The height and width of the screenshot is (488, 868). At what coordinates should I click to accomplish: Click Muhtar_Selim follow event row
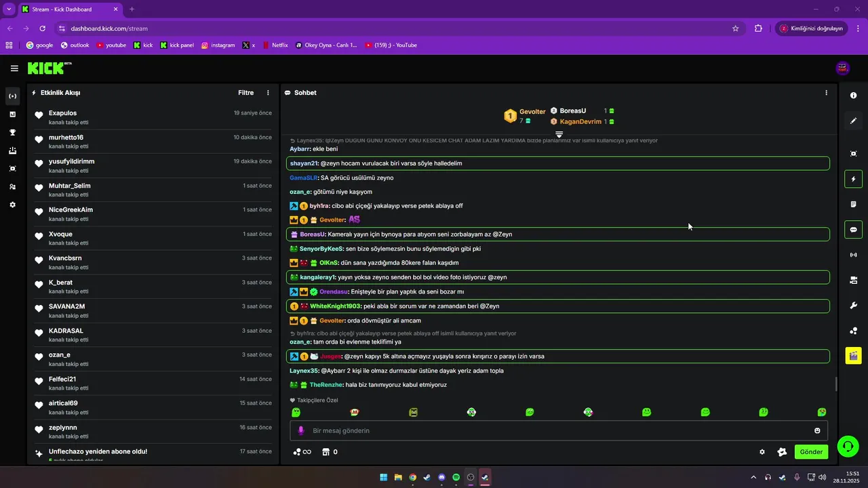pos(153,190)
